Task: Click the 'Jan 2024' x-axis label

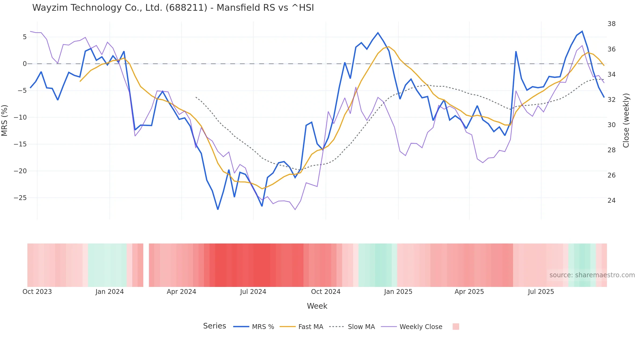Action: 109,291
